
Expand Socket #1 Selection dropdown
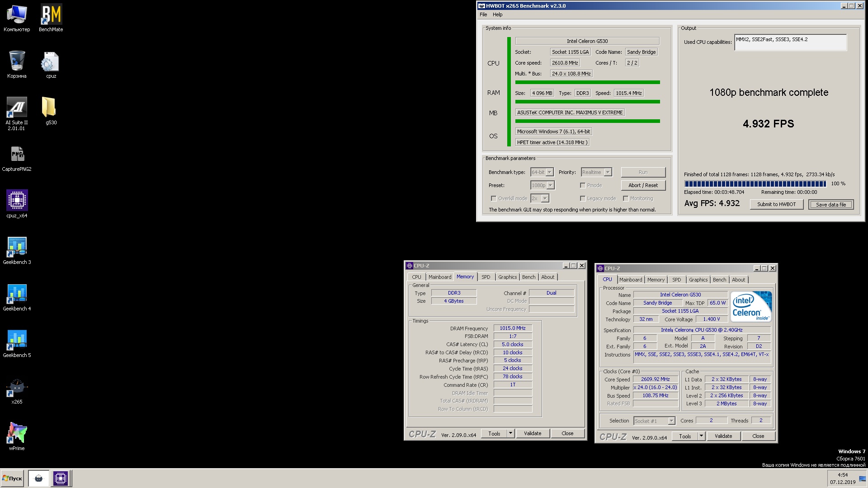(671, 421)
